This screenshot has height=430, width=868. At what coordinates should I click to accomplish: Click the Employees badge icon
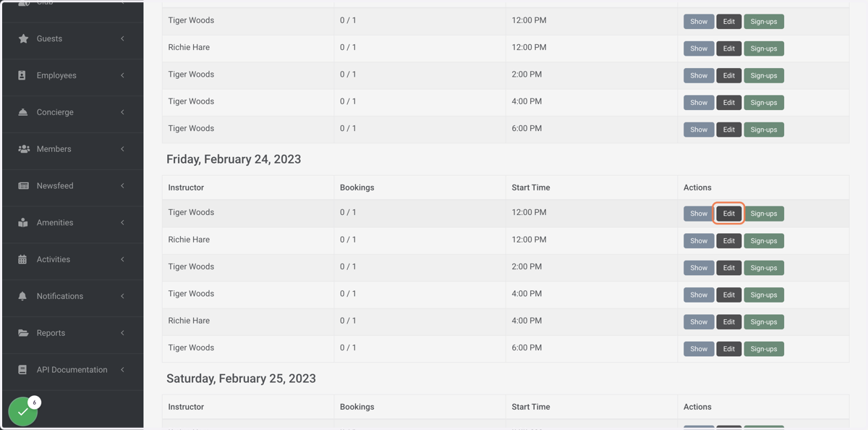22,75
